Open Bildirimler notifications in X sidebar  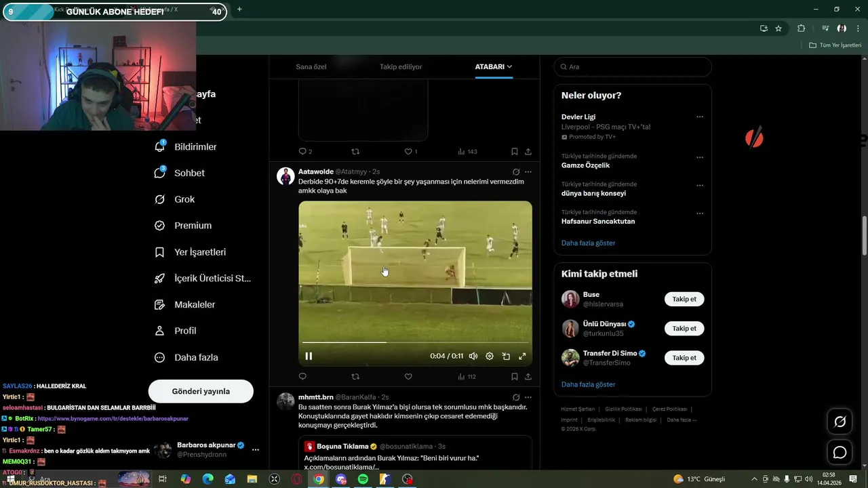pyautogui.click(x=186, y=146)
